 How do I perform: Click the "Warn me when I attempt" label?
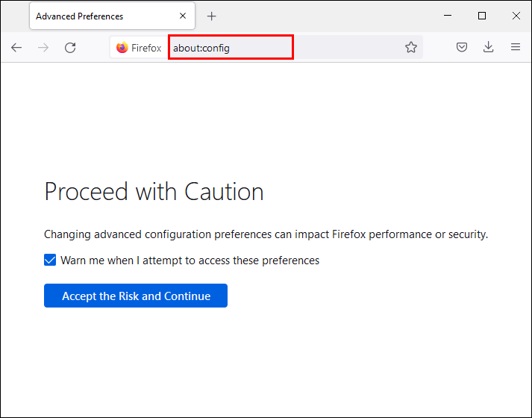pyautogui.click(x=190, y=261)
